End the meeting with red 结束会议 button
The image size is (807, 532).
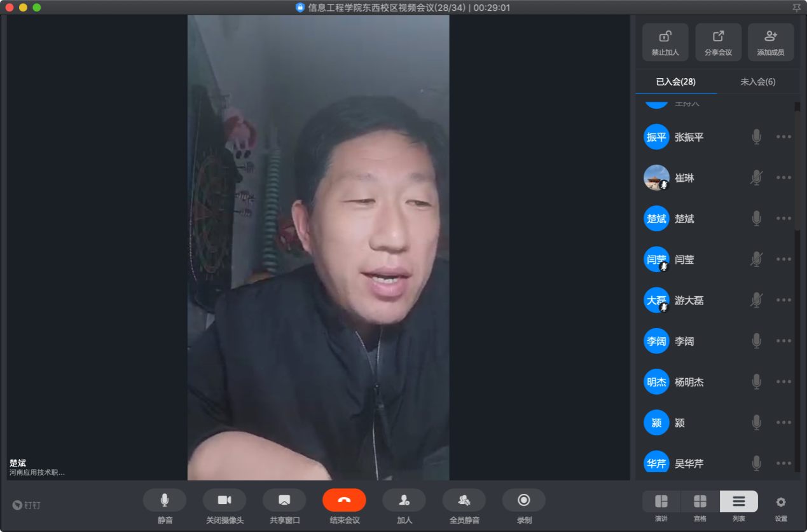point(344,500)
